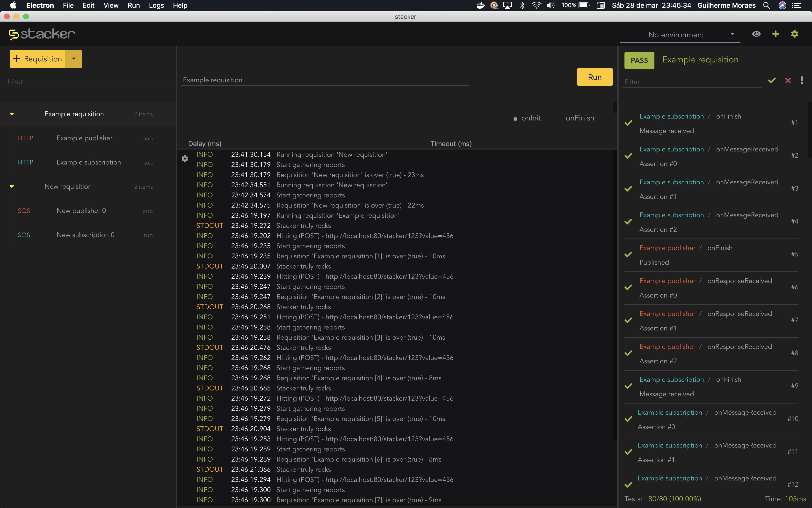Collapse the Example requisition tree group

12,114
